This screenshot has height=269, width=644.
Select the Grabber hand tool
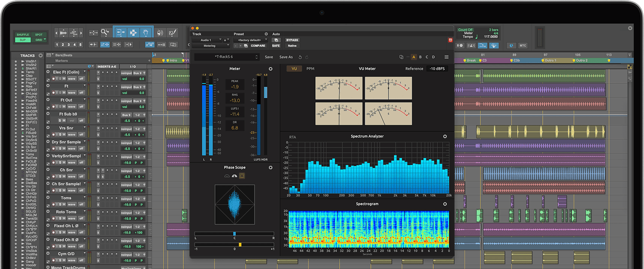[146, 33]
